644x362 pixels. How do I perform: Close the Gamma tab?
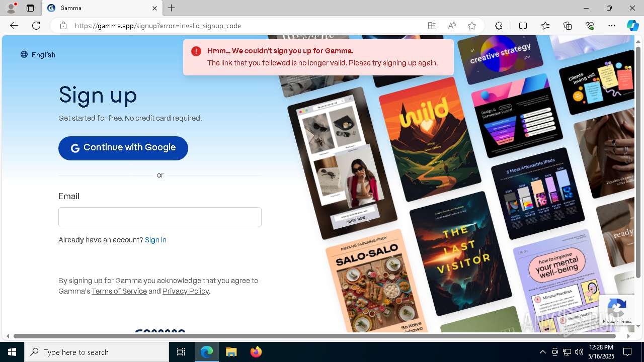pyautogui.click(x=154, y=8)
